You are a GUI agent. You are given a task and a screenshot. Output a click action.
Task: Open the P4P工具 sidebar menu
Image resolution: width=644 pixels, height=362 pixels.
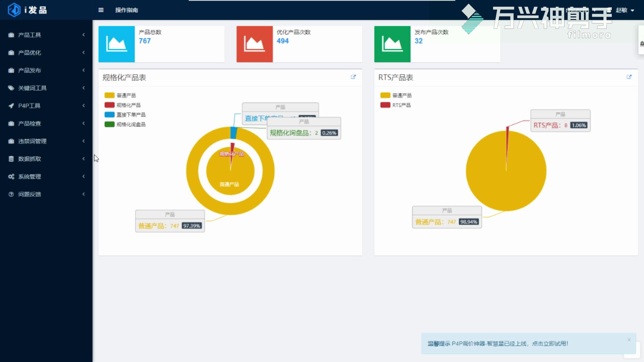click(x=46, y=106)
